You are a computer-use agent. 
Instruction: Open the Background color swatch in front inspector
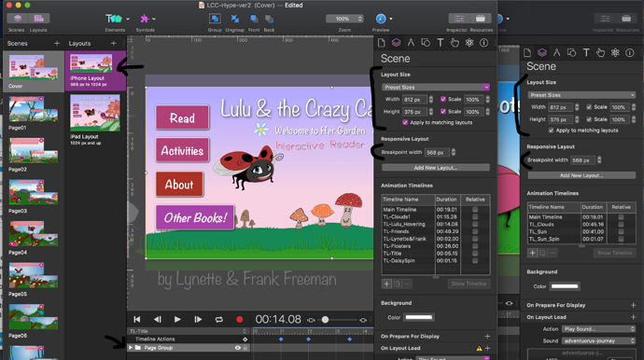419,317
